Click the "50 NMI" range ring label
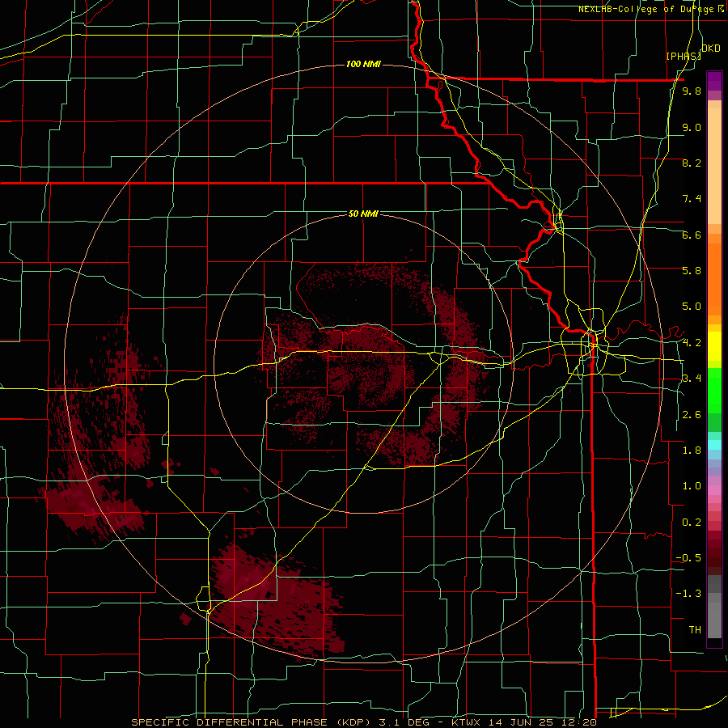728x728 pixels. click(x=363, y=214)
